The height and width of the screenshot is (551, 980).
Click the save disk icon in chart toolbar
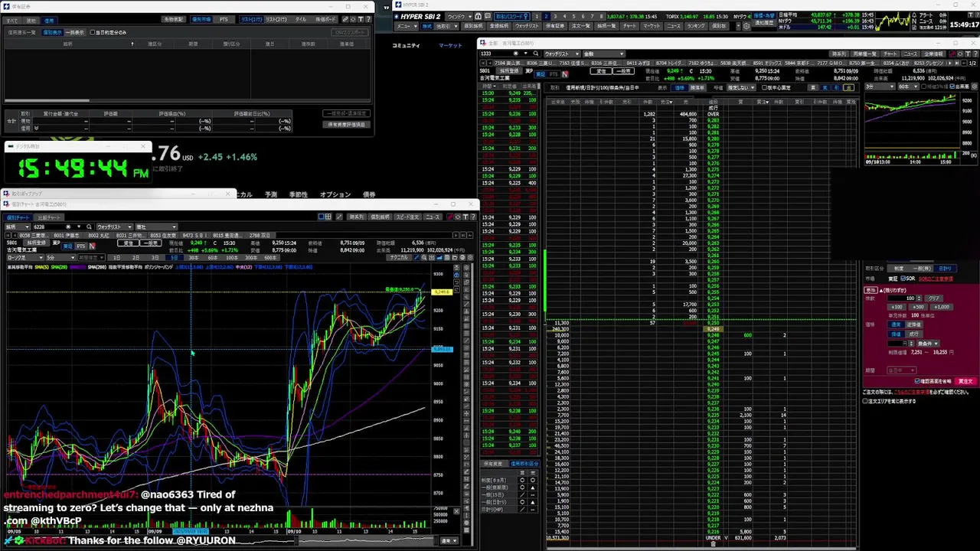click(446, 258)
